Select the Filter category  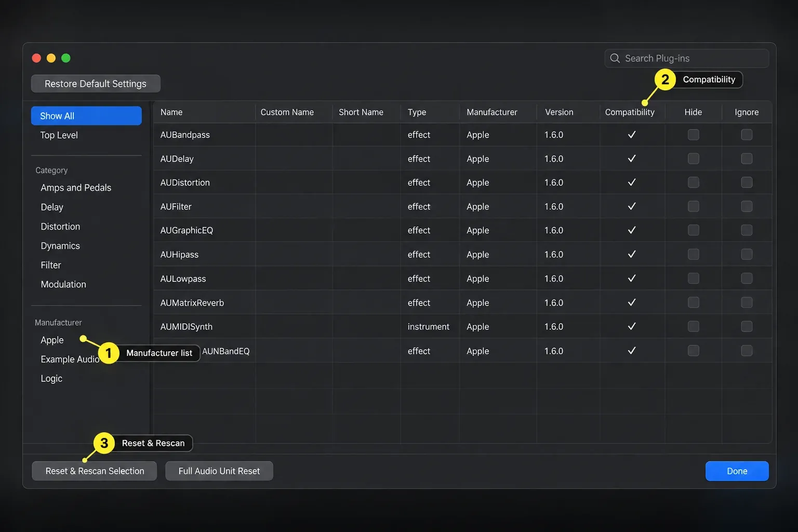click(x=51, y=265)
